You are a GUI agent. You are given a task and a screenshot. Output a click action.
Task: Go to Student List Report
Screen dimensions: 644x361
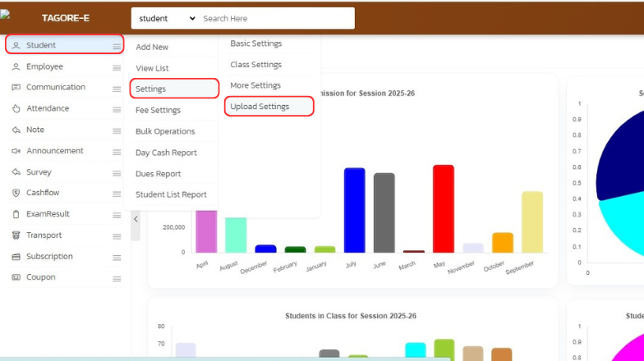pos(171,194)
